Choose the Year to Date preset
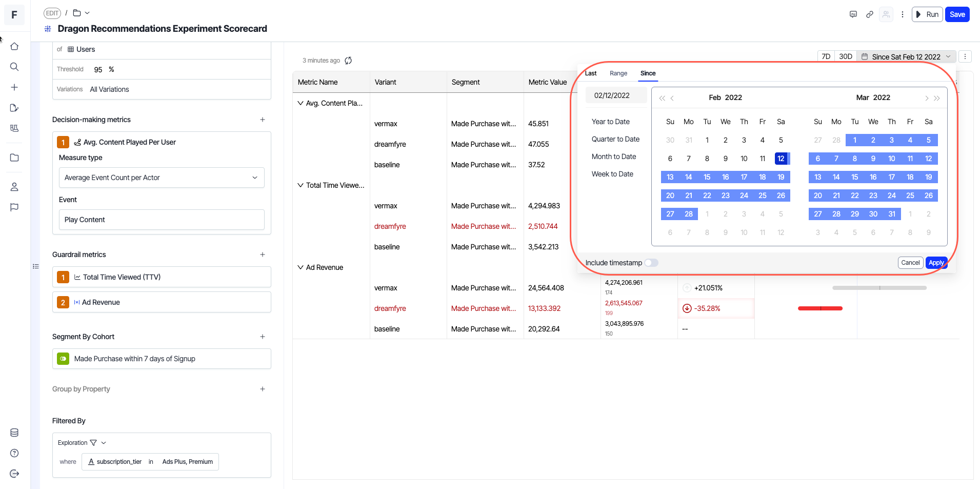 pos(611,122)
